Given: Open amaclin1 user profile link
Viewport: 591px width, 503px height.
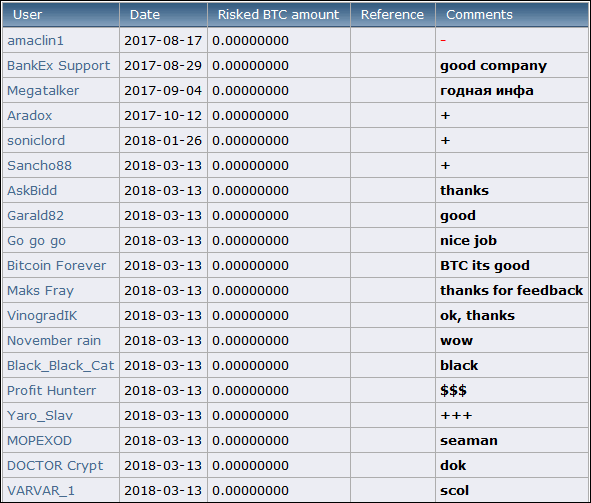Looking at the screenshot, I should point(35,40).
